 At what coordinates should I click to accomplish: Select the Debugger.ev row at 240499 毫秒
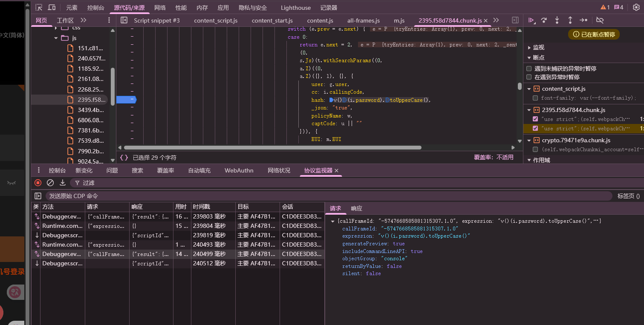[x=178, y=254]
